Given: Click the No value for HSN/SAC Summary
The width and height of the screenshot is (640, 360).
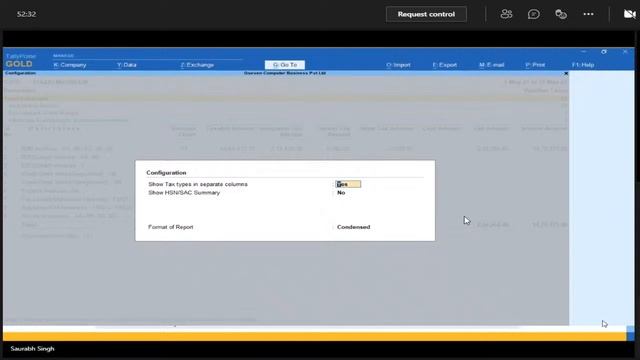Looking at the screenshot, I should pos(341,193).
